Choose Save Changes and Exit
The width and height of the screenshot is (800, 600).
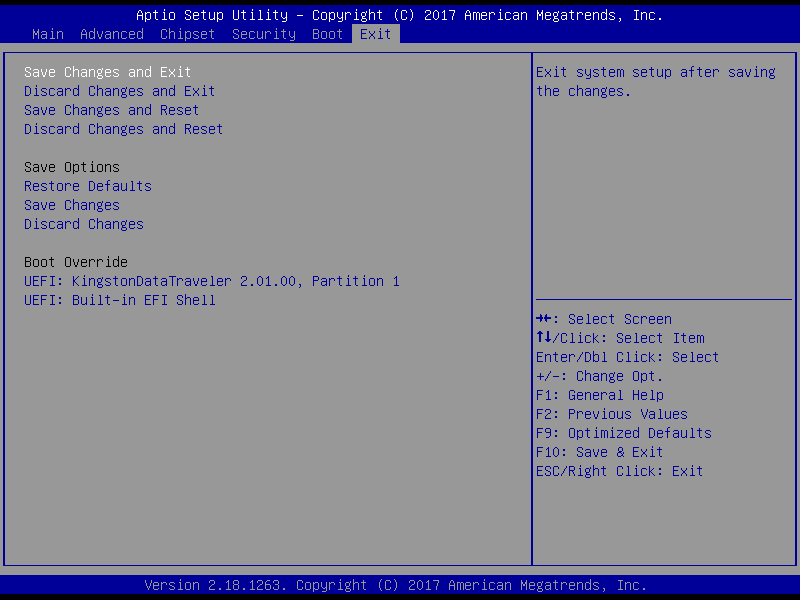[107, 72]
